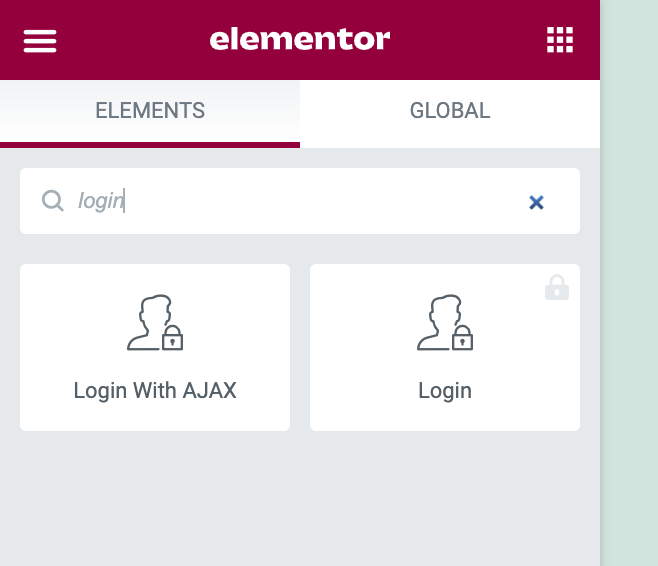This screenshot has width=658, height=566.
Task: Open the widgets grid icon in the header
Action: pyautogui.click(x=560, y=40)
